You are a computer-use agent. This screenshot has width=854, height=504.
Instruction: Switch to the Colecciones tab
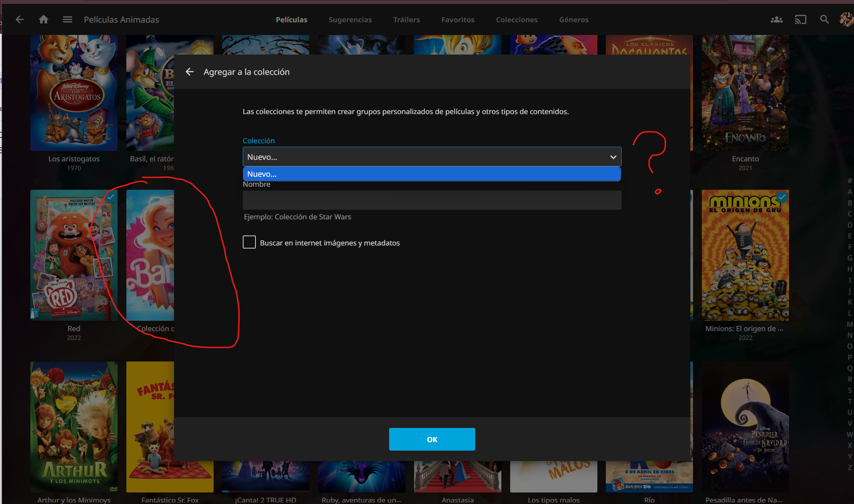516,20
